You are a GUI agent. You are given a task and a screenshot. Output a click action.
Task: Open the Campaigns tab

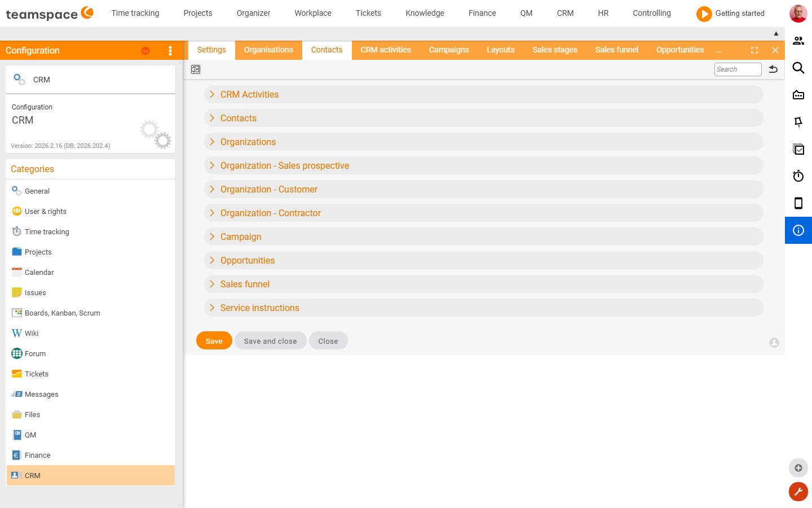[449, 50]
